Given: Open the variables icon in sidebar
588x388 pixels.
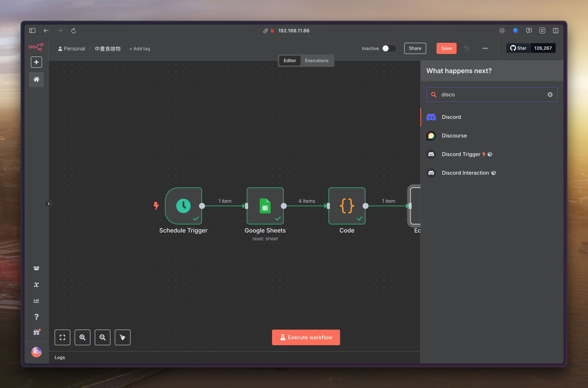Looking at the screenshot, I should click(x=36, y=285).
